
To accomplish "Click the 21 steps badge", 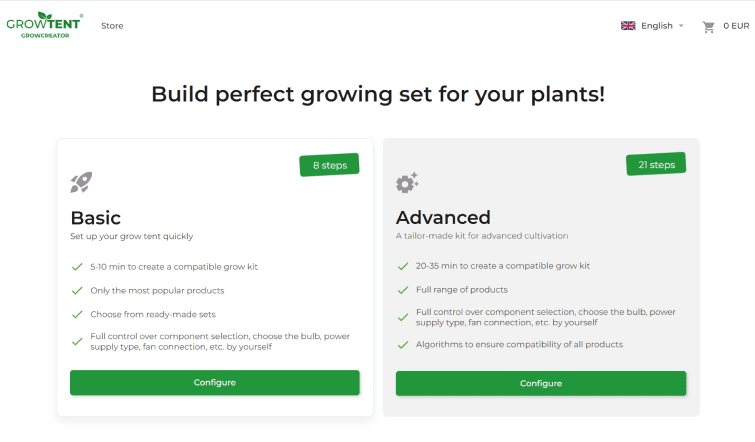I will [655, 164].
